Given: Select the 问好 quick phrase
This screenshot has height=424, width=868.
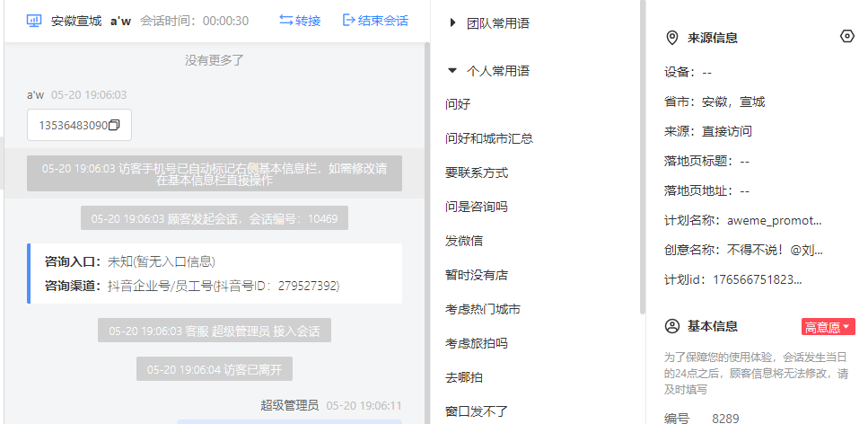Looking at the screenshot, I should click(458, 104).
